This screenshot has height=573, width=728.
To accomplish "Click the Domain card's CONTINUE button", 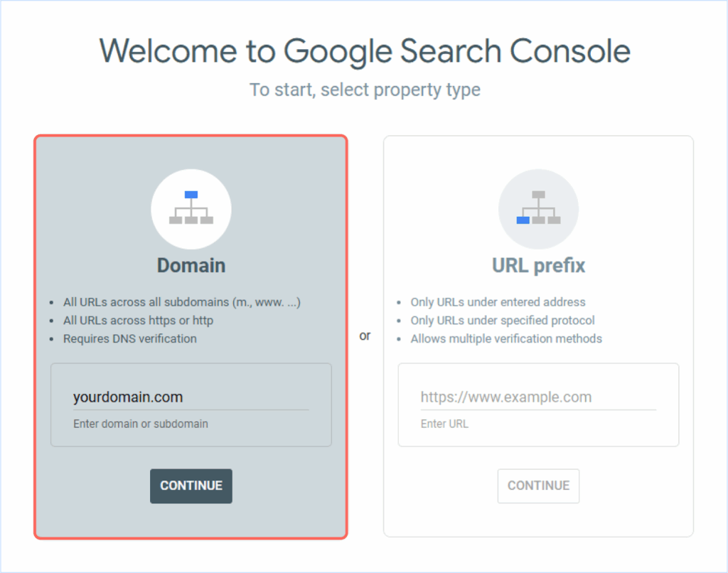I will 191,486.
